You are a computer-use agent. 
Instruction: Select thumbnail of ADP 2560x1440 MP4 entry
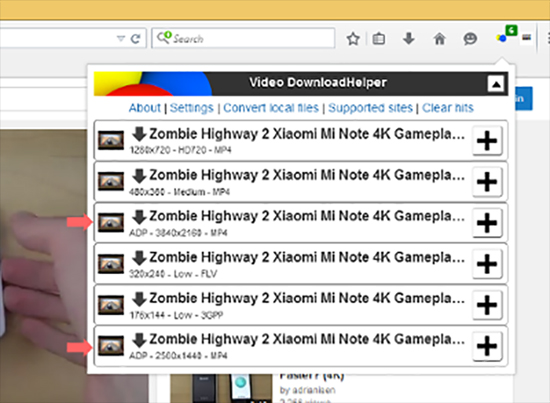click(x=111, y=345)
